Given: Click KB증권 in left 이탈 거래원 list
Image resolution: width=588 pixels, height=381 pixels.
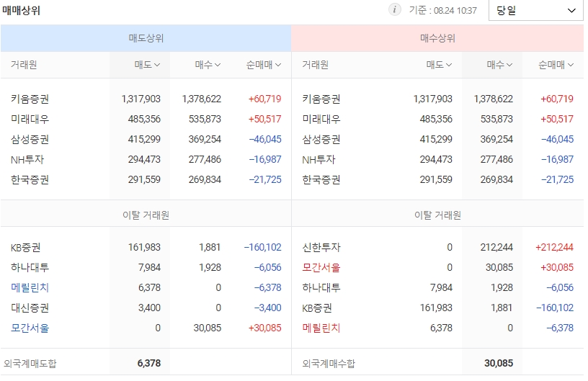Looking at the screenshot, I should [x=25, y=247].
